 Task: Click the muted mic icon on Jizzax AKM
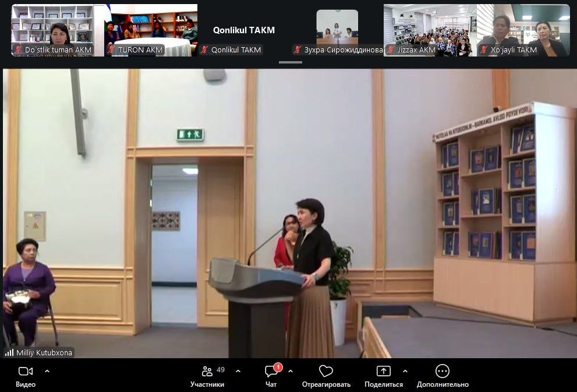click(x=391, y=50)
